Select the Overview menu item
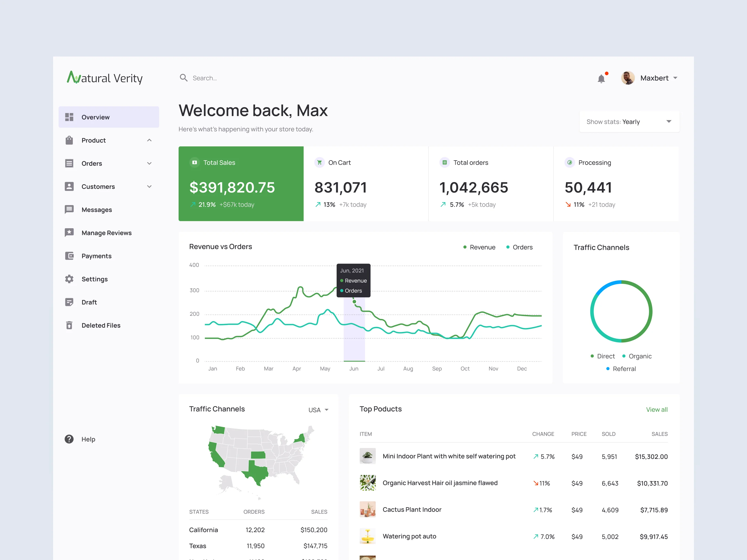This screenshot has width=747, height=560. tap(109, 117)
